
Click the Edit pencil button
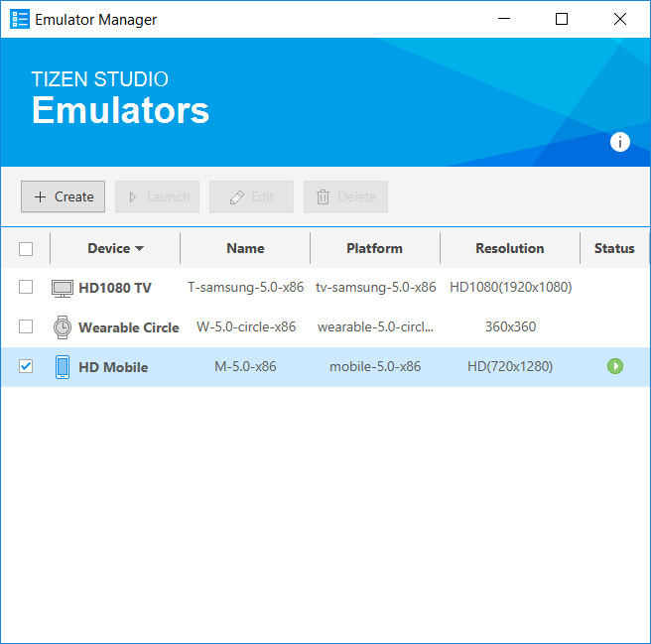coord(251,196)
